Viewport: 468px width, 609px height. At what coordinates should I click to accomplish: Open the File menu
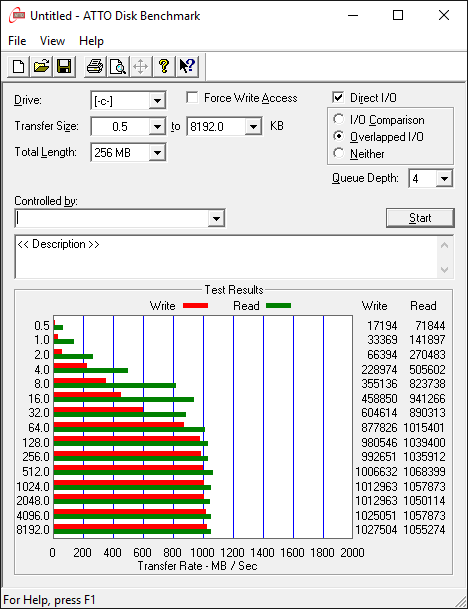click(x=17, y=41)
